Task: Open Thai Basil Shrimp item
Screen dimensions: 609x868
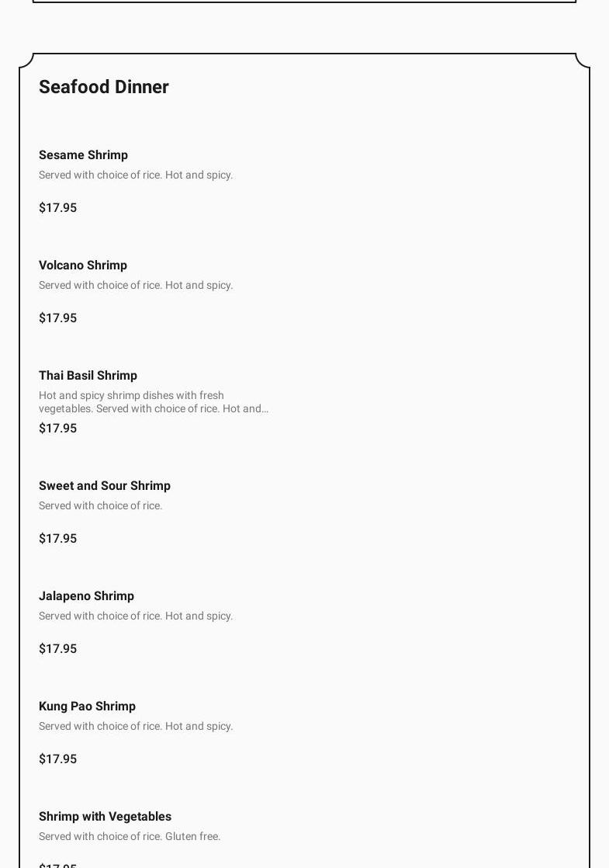Action: pyautogui.click(x=88, y=376)
